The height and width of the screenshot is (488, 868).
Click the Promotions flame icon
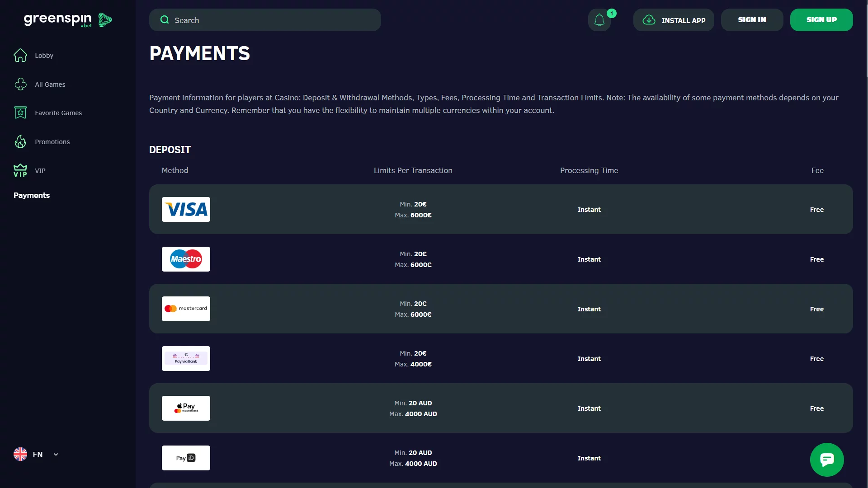point(20,141)
